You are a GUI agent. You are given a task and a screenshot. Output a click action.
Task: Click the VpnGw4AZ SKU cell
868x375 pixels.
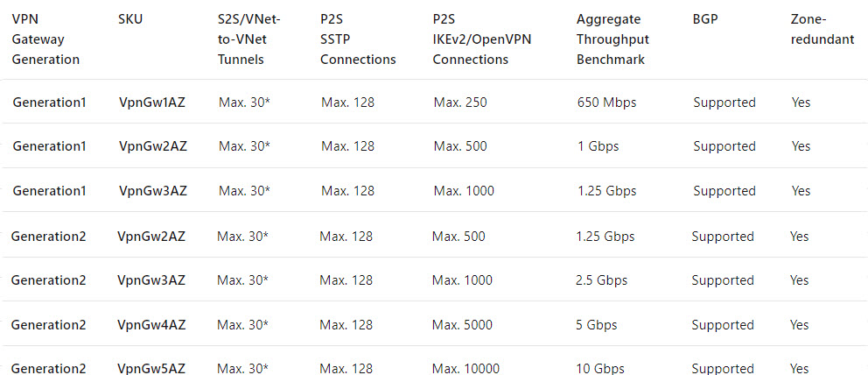point(151,325)
